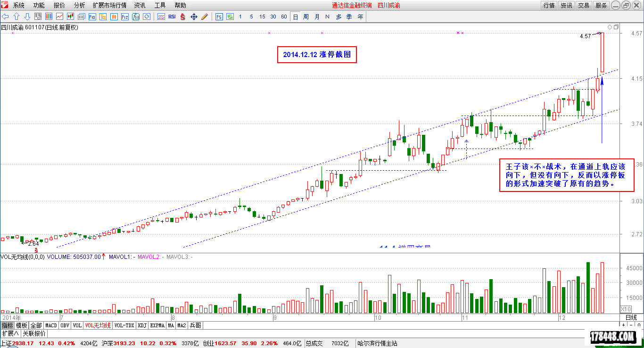Click the blue four-way move arrows icon
Image resolution: width=644 pixels, height=348 pixels.
[x=194, y=17]
